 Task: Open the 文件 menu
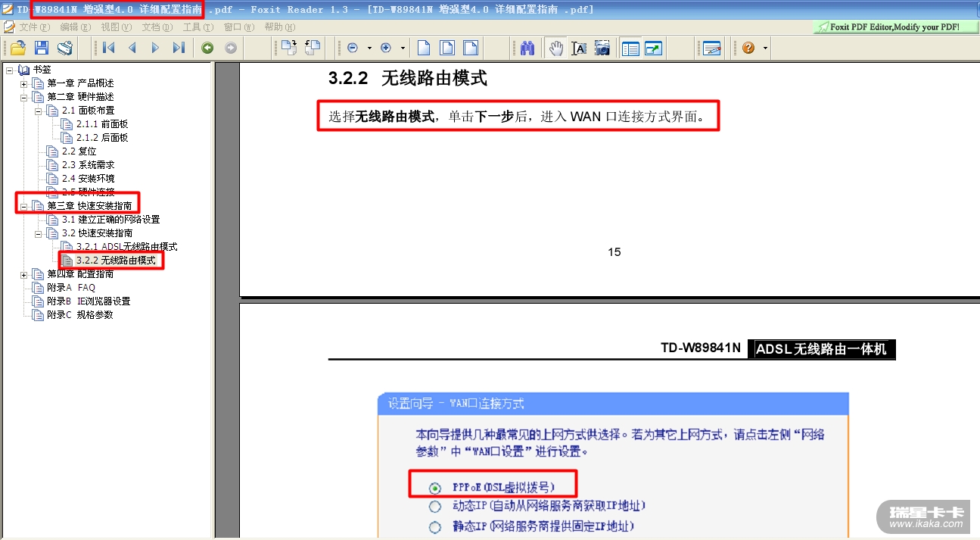tap(33, 27)
